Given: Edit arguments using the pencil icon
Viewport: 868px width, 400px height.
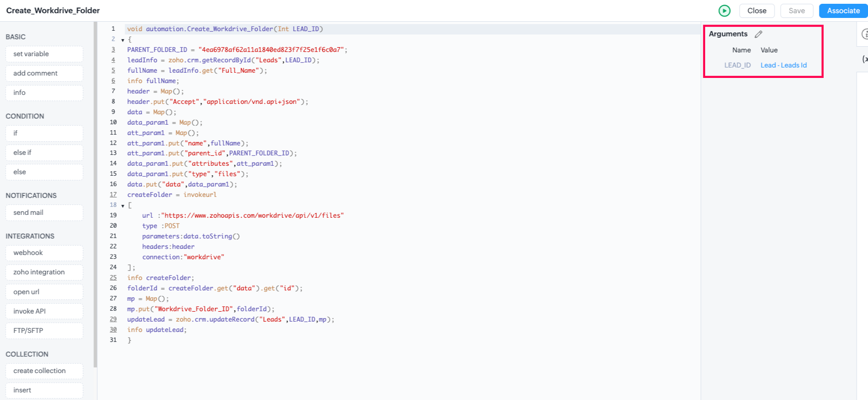Looking at the screenshot, I should point(758,34).
